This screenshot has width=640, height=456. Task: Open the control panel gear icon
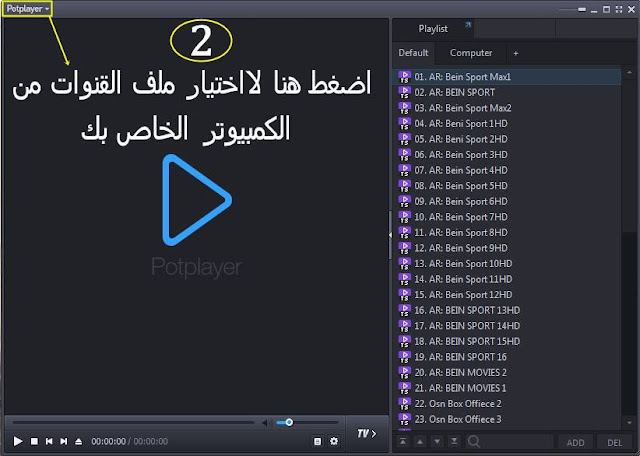pyautogui.click(x=334, y=441)
